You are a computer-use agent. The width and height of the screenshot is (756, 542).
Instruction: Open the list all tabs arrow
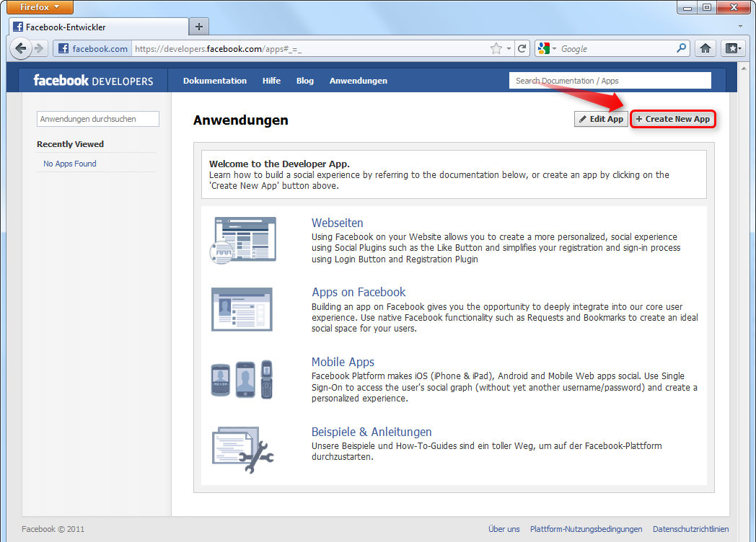(x=741, y=26)
